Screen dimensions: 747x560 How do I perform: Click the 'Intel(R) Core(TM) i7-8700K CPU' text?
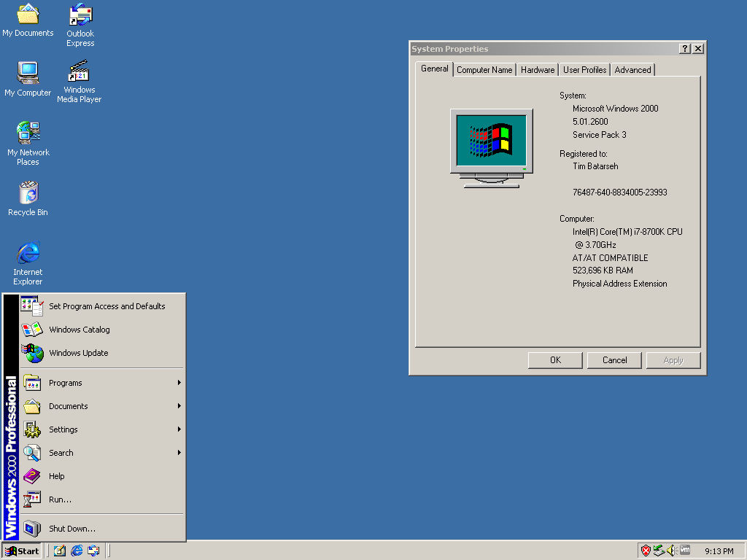click(x=627, y=232)
